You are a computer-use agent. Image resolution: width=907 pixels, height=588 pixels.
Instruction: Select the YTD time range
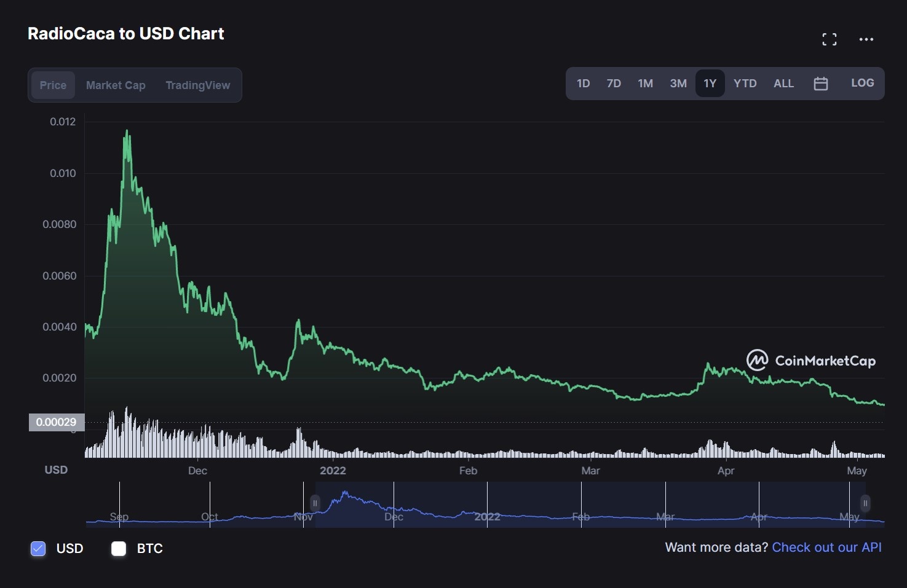pos(745,84)
